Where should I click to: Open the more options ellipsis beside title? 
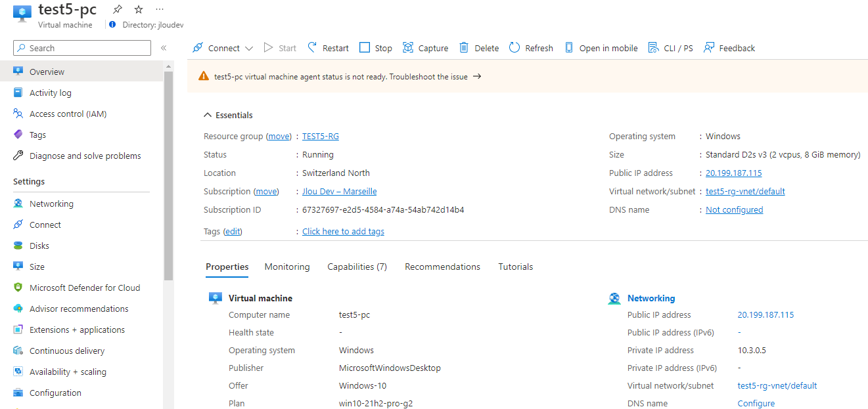[160, 9]
